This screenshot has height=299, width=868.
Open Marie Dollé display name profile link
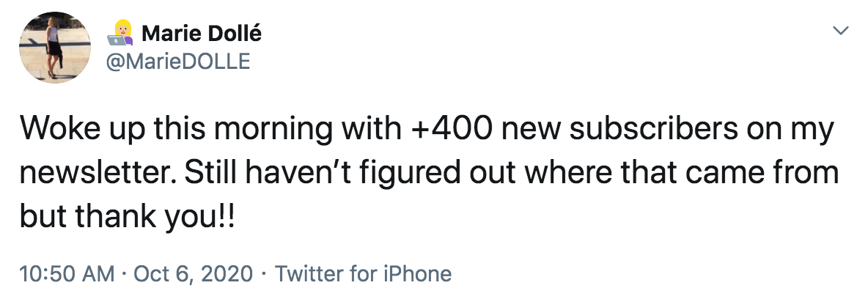pyautogui.click(x=202, y=34)
